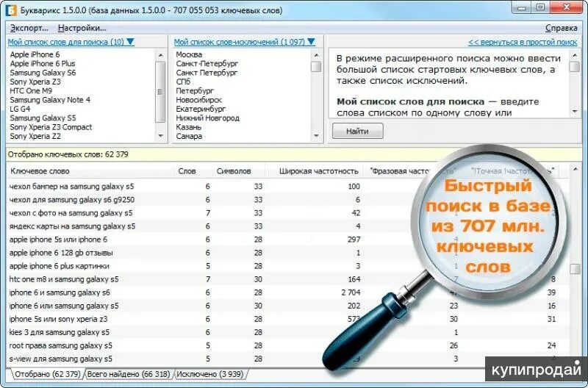Select 'Нижний Новгород' in exclusions list
Viewport: 588px width, 388px height.
pos(208,118)
